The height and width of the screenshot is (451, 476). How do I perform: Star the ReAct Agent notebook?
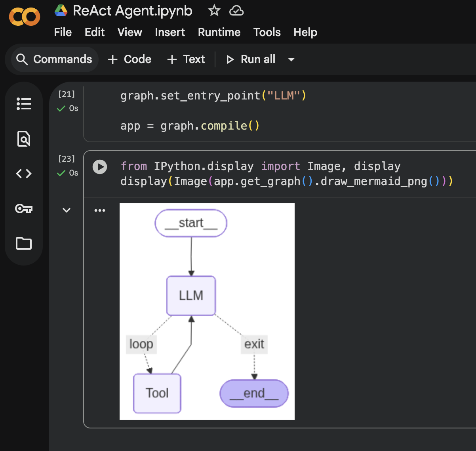pyautogui.click(x=214, y=11)
